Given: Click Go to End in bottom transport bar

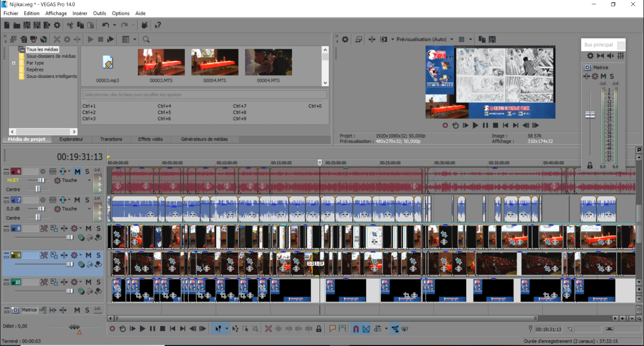Looking at the screenshot, I should tap(183, 329).
